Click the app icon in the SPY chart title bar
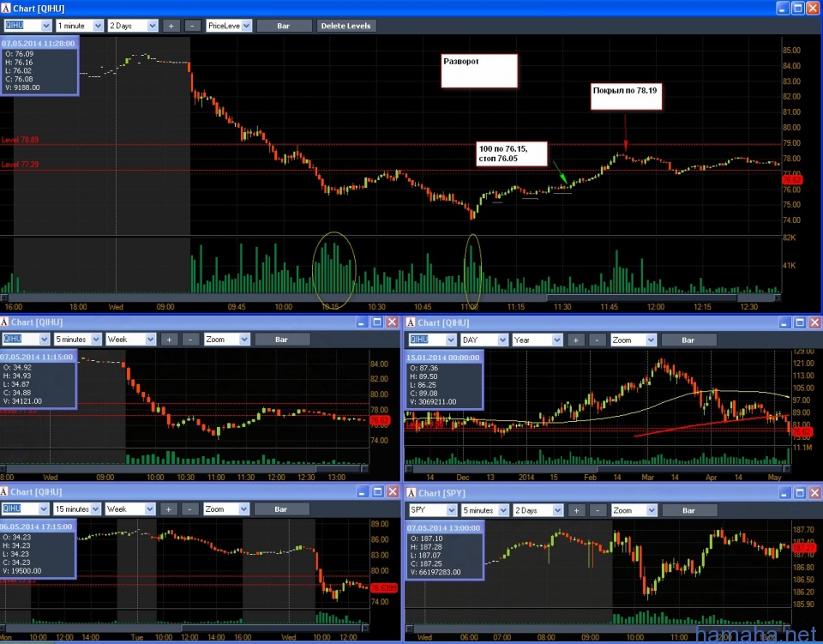This screenshot has height=644, width=823. [410, 492]
